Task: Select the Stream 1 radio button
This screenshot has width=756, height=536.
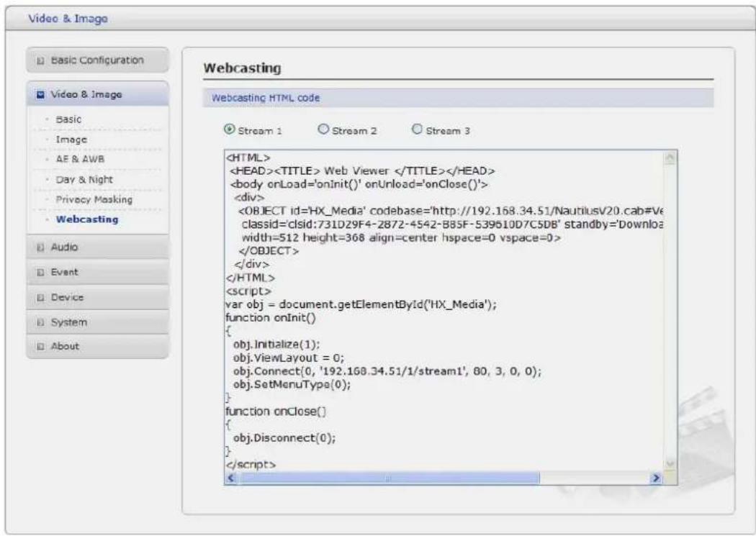Action: click(x=230, y=130)
